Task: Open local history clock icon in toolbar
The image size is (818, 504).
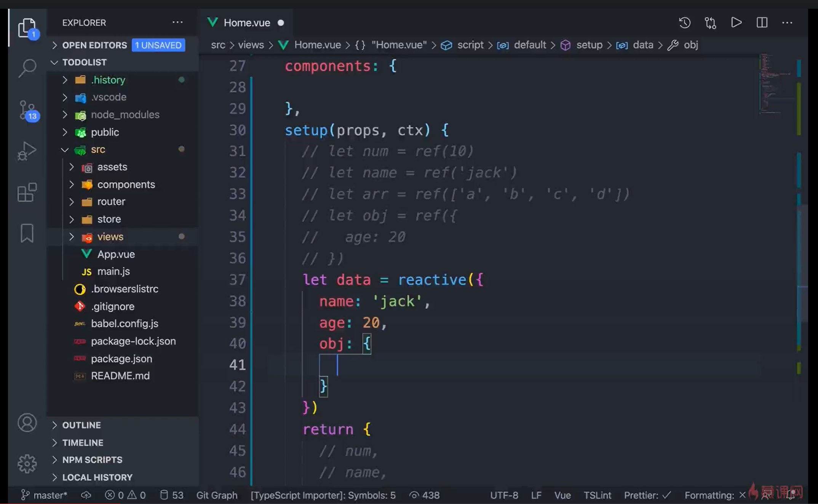Action: coord(684,23)
